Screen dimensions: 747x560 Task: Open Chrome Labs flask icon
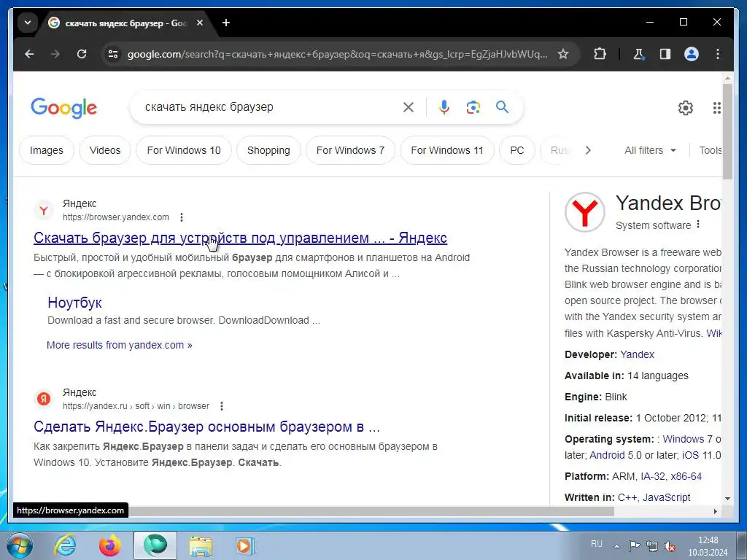[638, 54]
